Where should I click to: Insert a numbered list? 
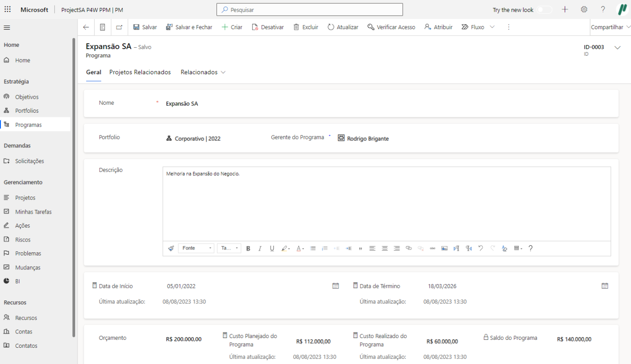[325, 249]
